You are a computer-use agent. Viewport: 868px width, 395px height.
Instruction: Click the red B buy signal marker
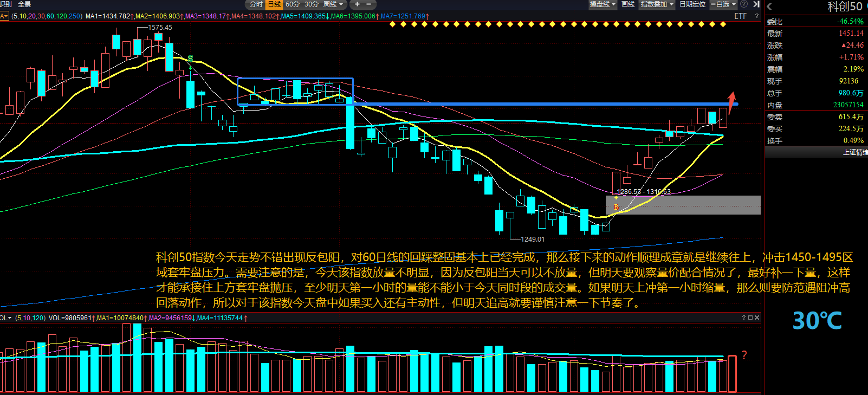pos(616,207)
